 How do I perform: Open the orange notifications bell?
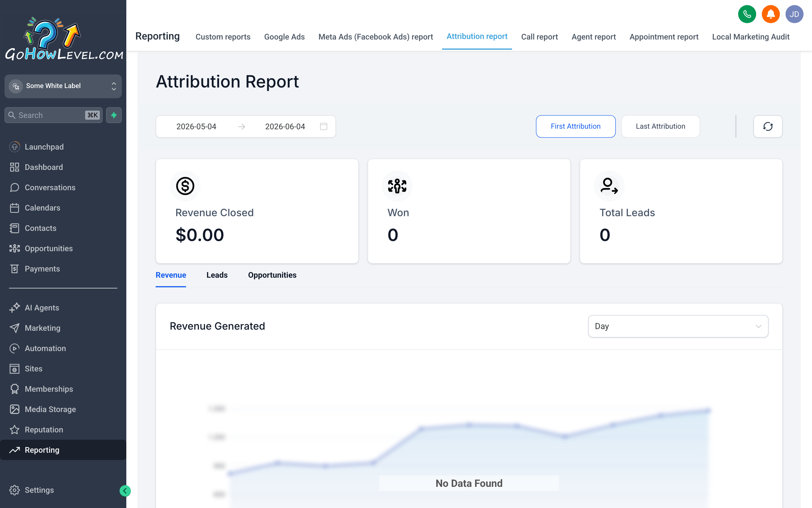coord(770,14)
